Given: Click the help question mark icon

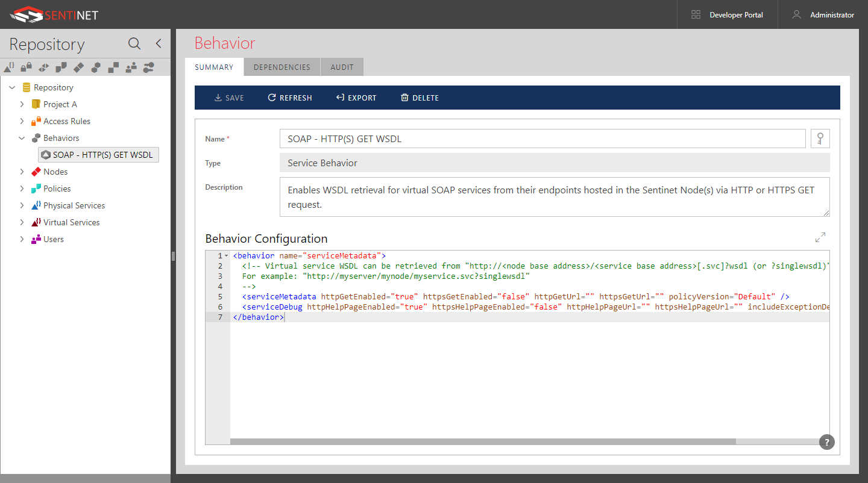Looking at the screenshot, I should click(826, 442).
